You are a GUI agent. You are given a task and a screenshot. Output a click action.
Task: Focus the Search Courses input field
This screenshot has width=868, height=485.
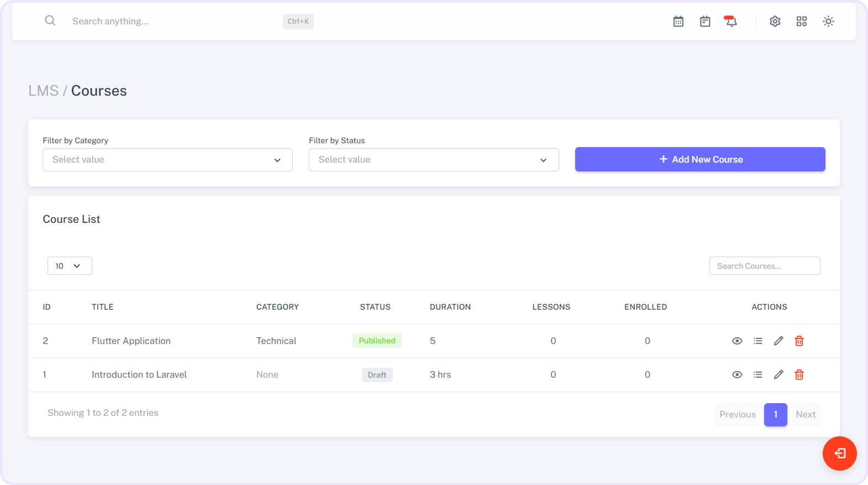pyautogui.click(x=765, y=266)
